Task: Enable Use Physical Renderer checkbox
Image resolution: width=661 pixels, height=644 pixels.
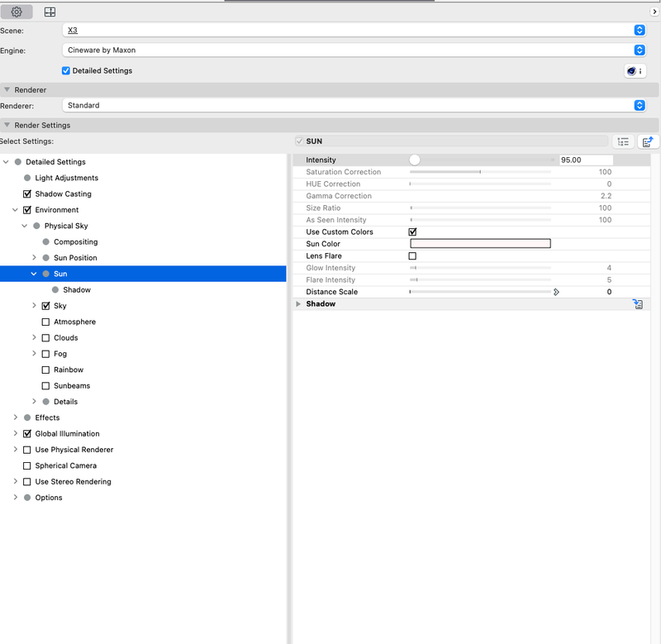Action: pyautogui.click(x=27, y=450)
